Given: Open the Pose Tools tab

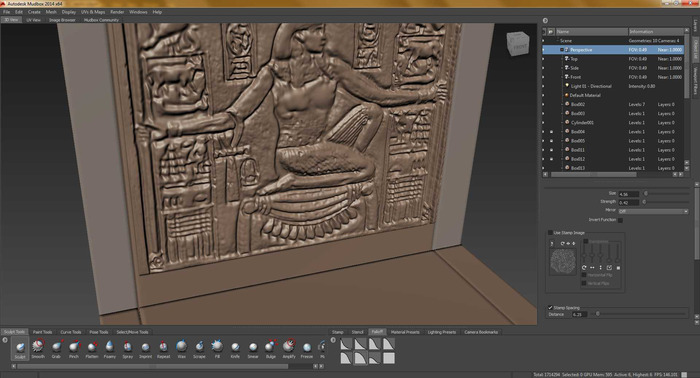Looking at the screenshot, I should [99, 332].
